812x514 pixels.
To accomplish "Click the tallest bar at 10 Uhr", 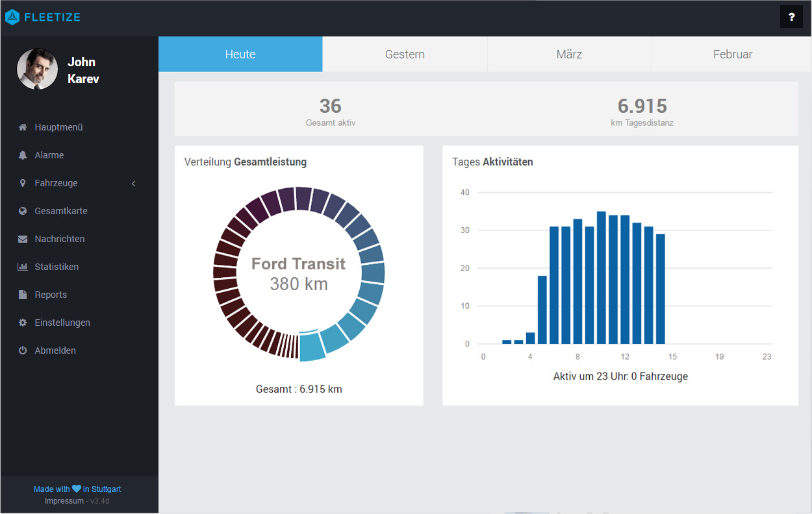I will click(602, 278).
